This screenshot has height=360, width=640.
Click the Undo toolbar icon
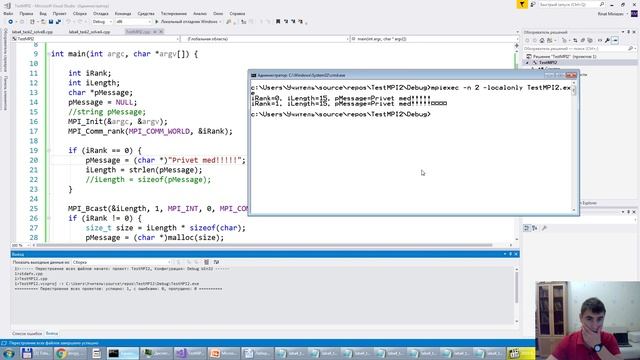click(68, 22)
